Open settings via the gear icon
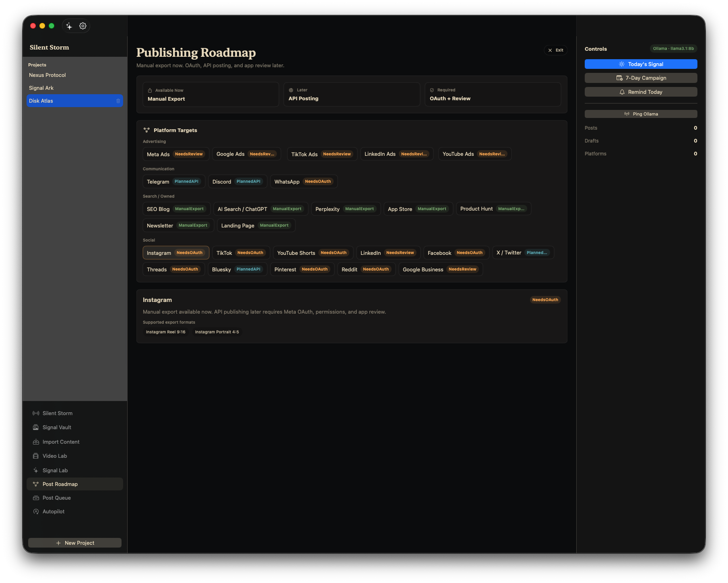Image resolution: width=728 pixels, height=583 pixels. [83, 26]
